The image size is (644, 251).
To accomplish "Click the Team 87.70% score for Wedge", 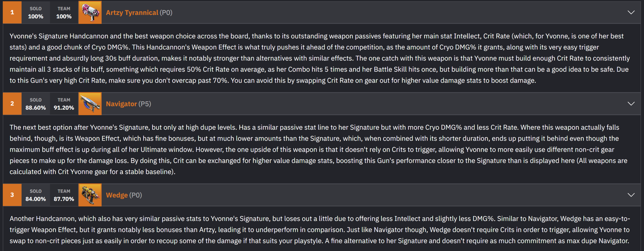I will click(x=64, y=195).
